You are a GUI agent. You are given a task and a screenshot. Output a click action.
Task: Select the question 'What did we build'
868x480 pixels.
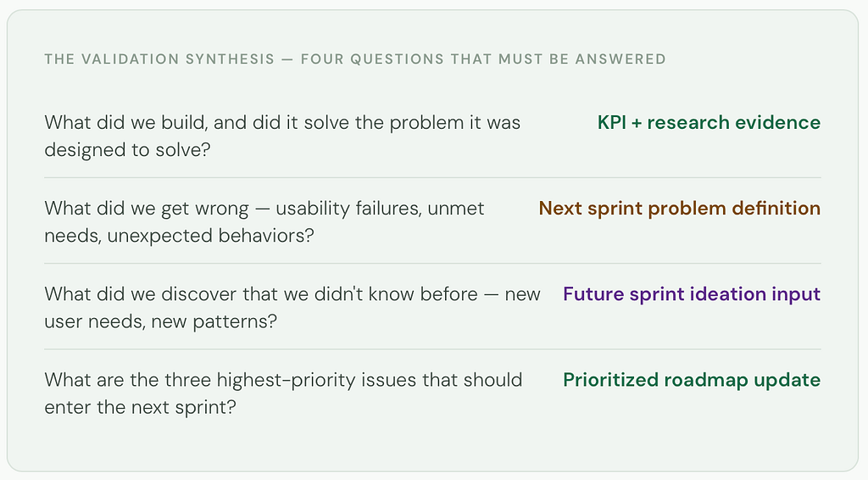[x=282, y=137]
